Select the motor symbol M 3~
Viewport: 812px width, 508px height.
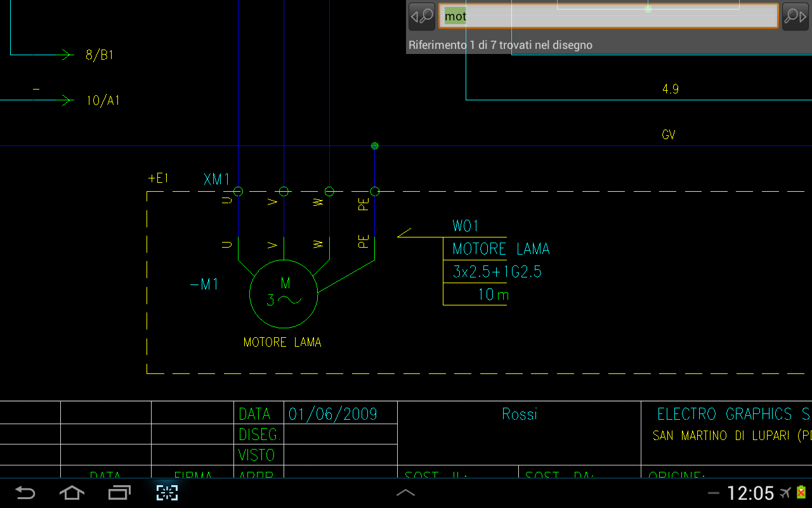[x=283, y=293]
